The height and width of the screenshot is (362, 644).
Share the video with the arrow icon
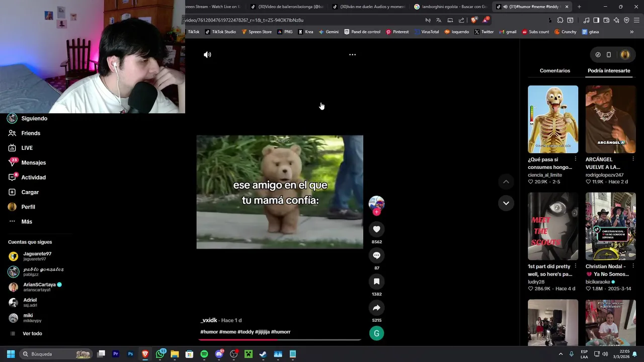point(376,308)
